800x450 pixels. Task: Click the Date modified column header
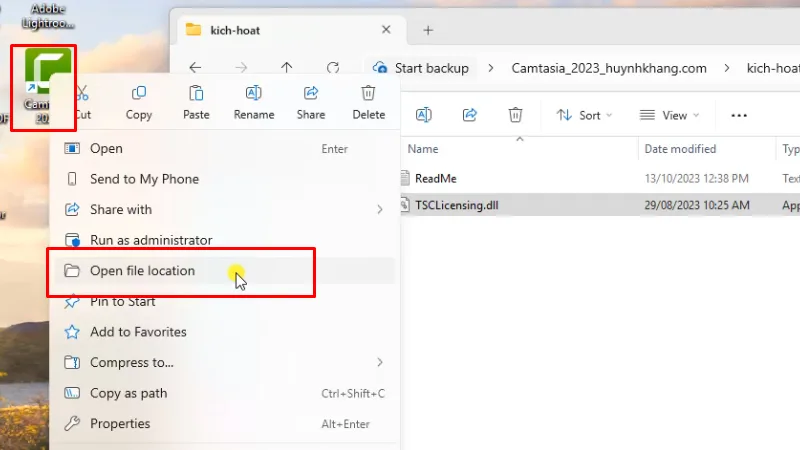(680, 149)
